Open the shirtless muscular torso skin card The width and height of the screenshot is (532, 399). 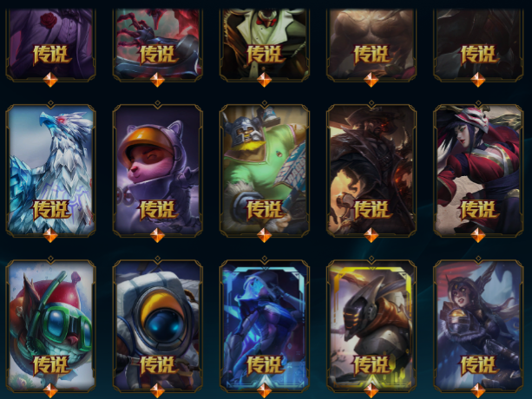tap(371, 44)
